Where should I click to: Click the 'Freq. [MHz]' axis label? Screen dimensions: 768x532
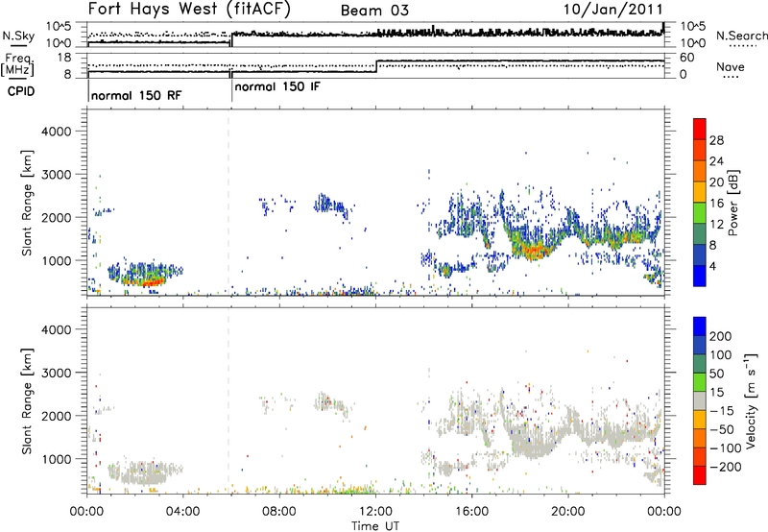(x=18, y=64)
